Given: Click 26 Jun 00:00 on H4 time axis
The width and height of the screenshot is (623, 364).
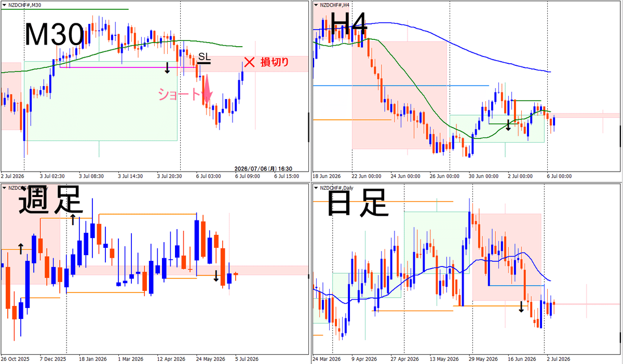Looking at the screenshot, I should tap(443, 176).
